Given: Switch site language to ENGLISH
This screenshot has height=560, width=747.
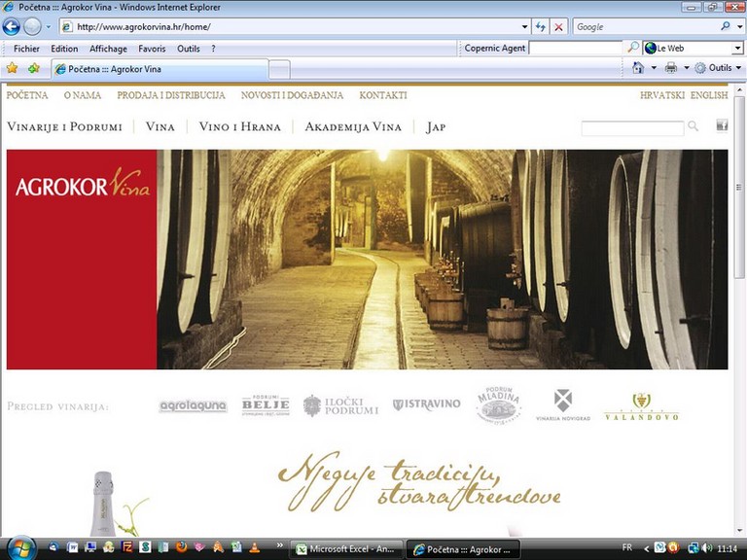Looking at the screenshot, I should point(708,95).
